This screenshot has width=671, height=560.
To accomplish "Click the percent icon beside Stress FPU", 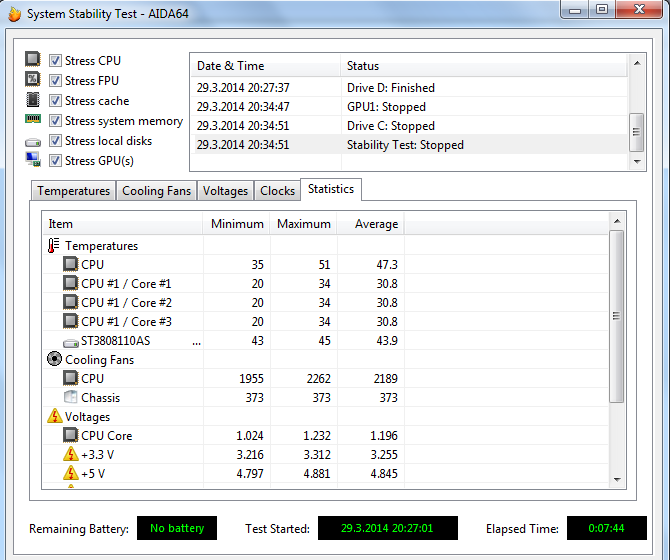I will [33, 79].
